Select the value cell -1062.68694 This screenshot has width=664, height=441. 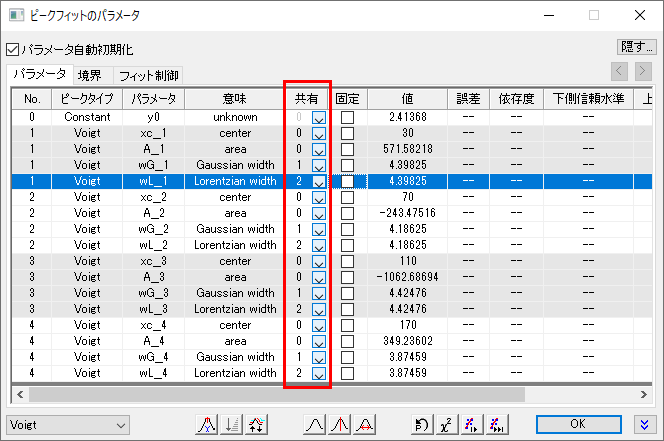[407, 277]
